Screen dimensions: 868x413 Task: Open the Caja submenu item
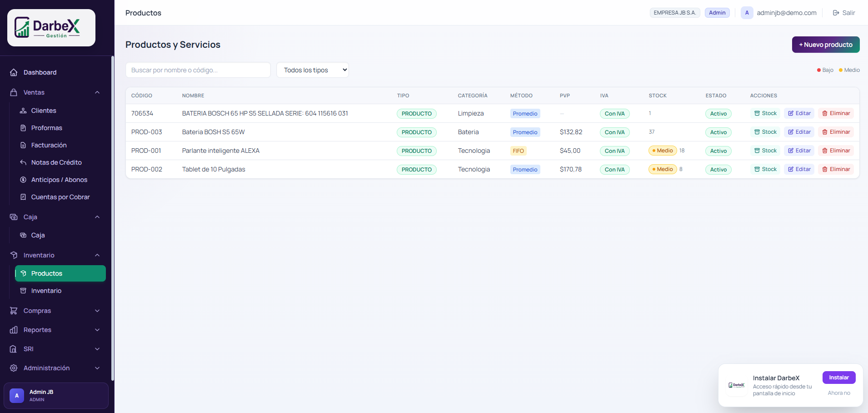60,235
